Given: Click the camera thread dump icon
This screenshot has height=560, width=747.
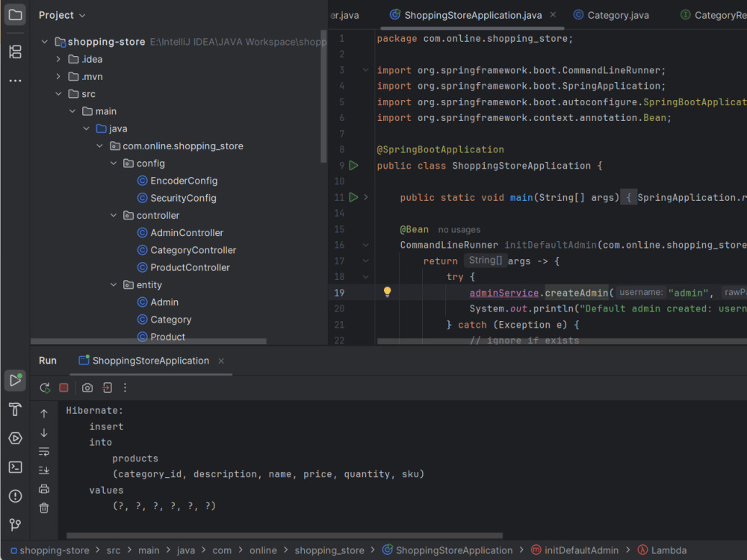Looking at the screenshot, I should point(87,388).
